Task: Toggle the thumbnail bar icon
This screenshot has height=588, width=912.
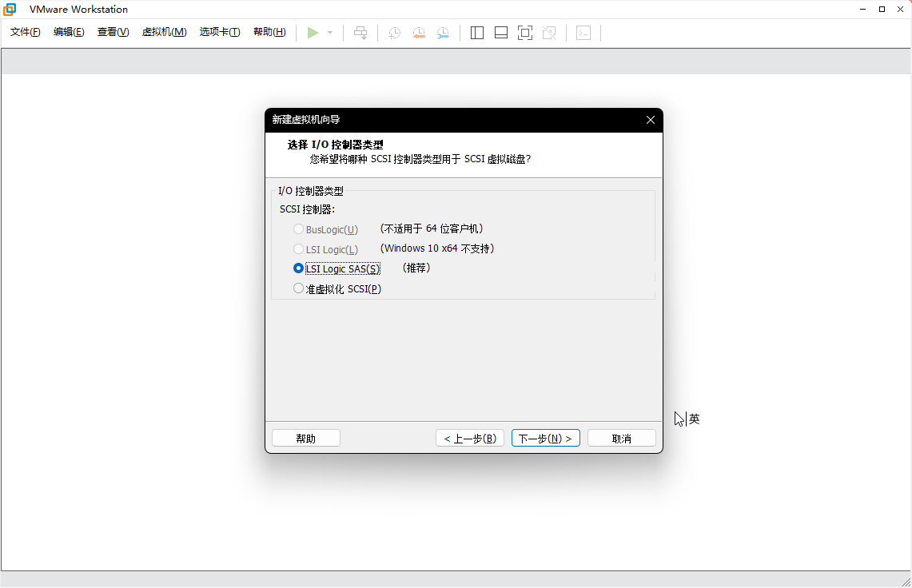Action: click(x=501, y=33)
